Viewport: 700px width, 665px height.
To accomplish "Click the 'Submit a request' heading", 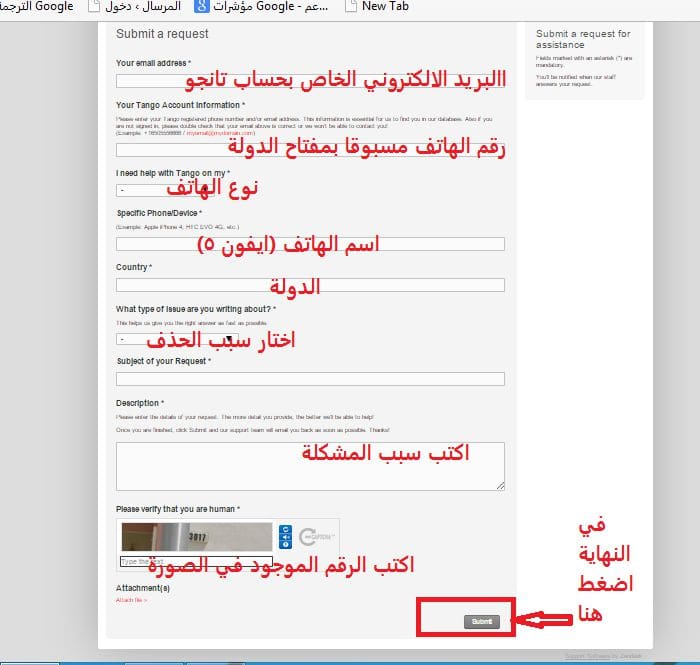I will (162, 34).
